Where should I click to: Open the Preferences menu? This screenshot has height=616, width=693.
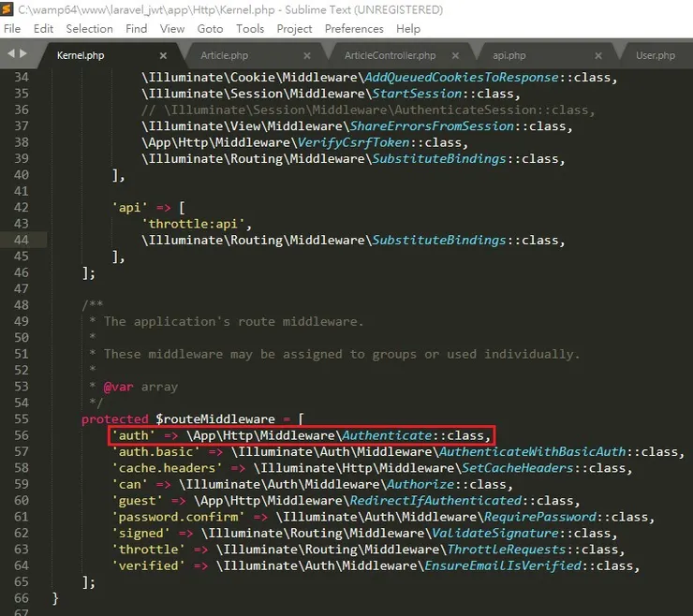tap(354, 29)
